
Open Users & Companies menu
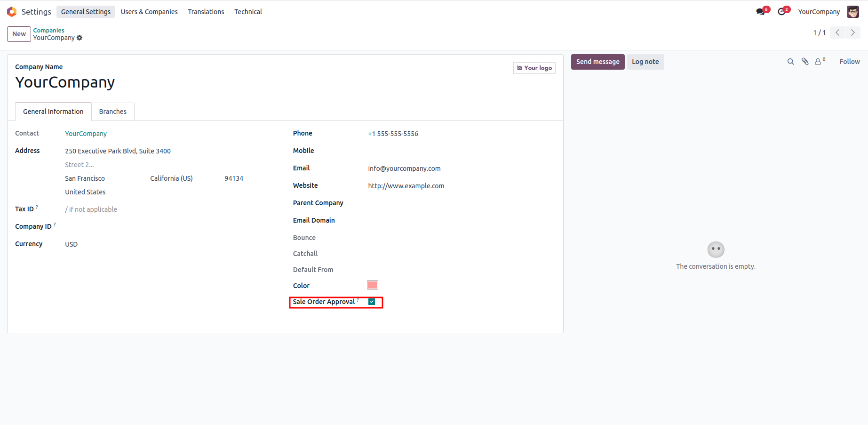pyautogui.click(x=149, y=12)
